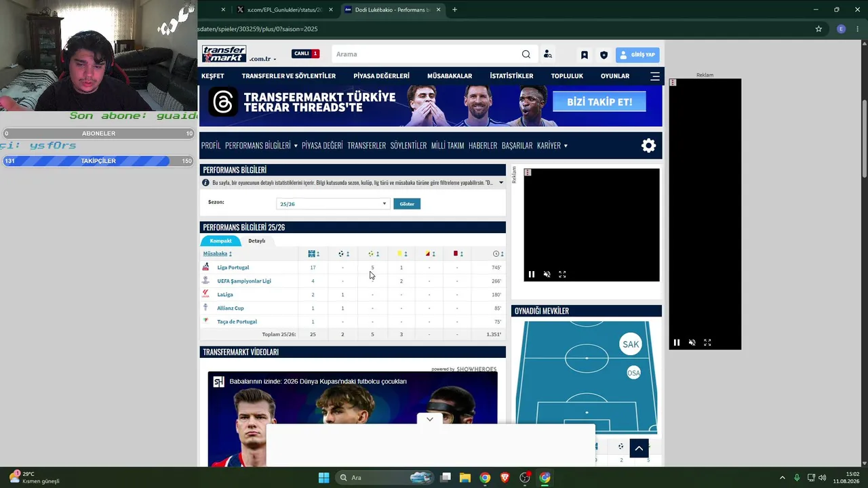Click the Giriş Yap login button
Screen dimensions: 868x488
click(x=637, y=55)
